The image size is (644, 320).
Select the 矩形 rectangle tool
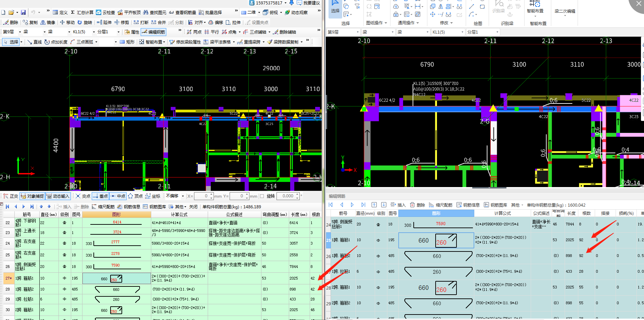coord(127,42)
